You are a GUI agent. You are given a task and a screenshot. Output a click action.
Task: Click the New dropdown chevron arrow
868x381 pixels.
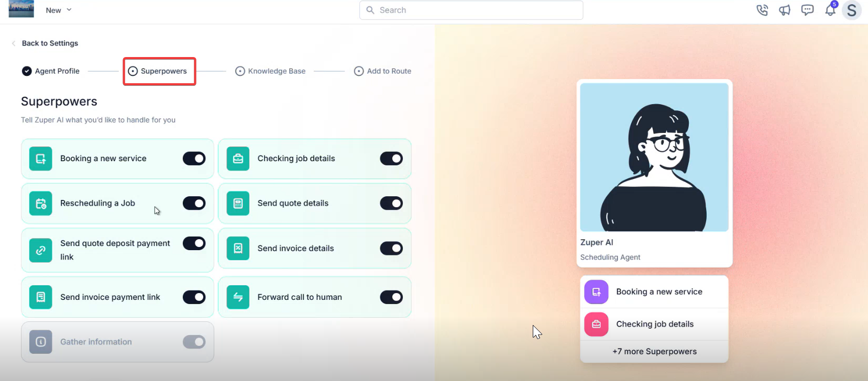click(69, 10)
